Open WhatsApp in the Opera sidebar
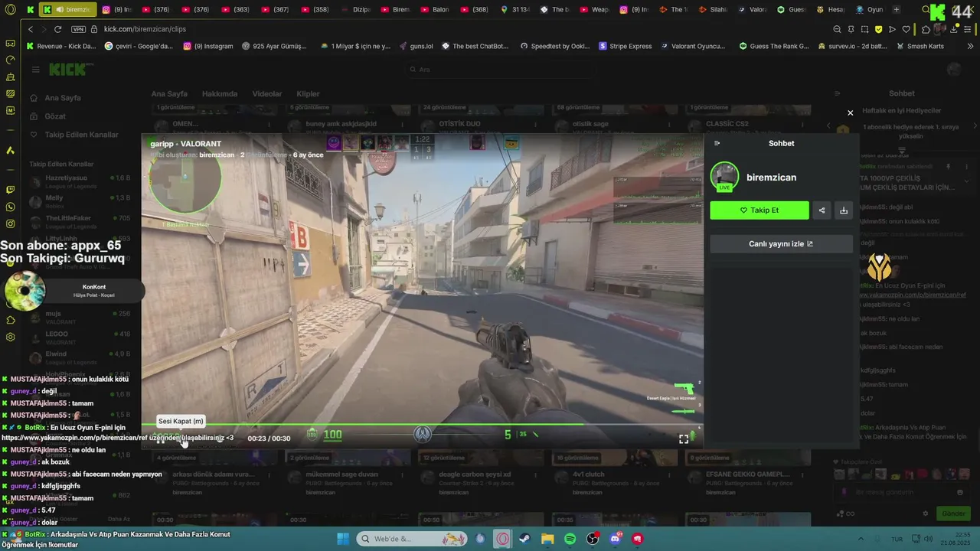Screen dimensions: 980x551 (10, 207)
